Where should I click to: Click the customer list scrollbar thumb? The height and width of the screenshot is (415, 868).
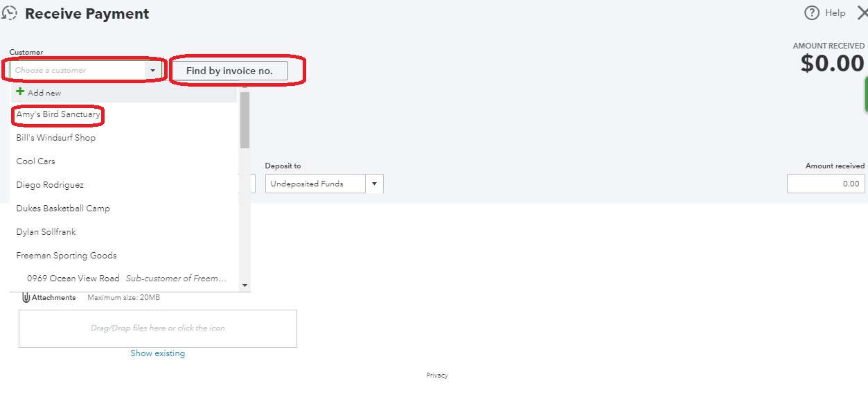pyautogui.click(x=245, y=119)
